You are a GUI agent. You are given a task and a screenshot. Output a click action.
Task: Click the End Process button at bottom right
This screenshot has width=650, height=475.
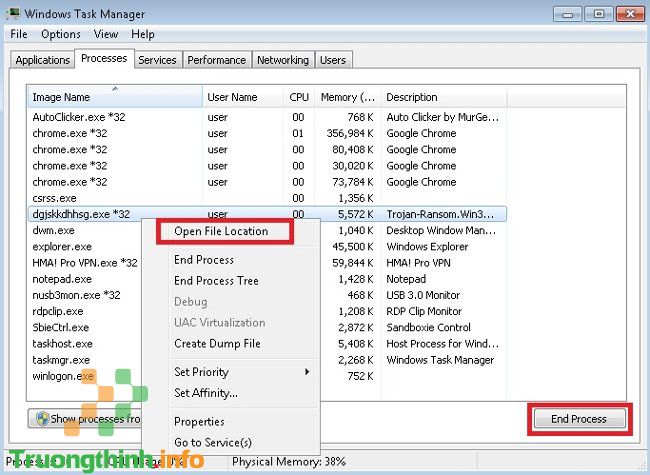579,419
